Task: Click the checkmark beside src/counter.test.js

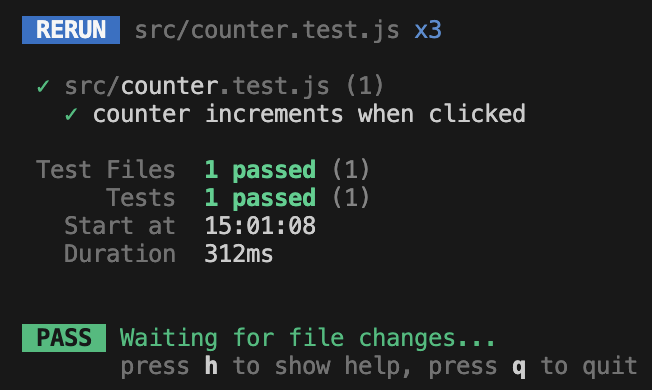Action: [x=43, y=86]
